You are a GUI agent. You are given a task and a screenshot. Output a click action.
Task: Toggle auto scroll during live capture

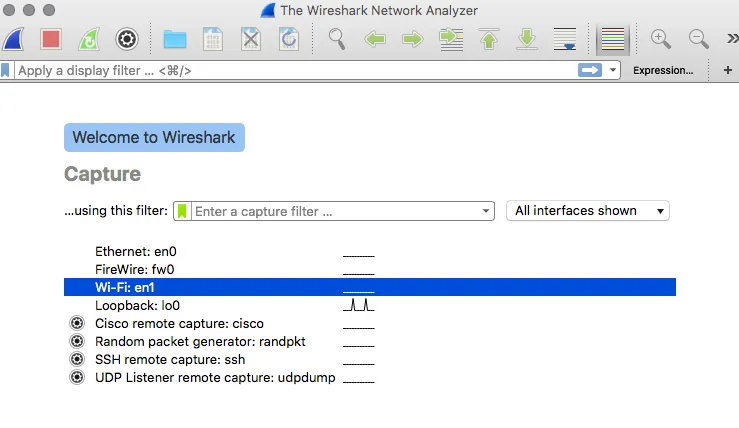point(565,39)
